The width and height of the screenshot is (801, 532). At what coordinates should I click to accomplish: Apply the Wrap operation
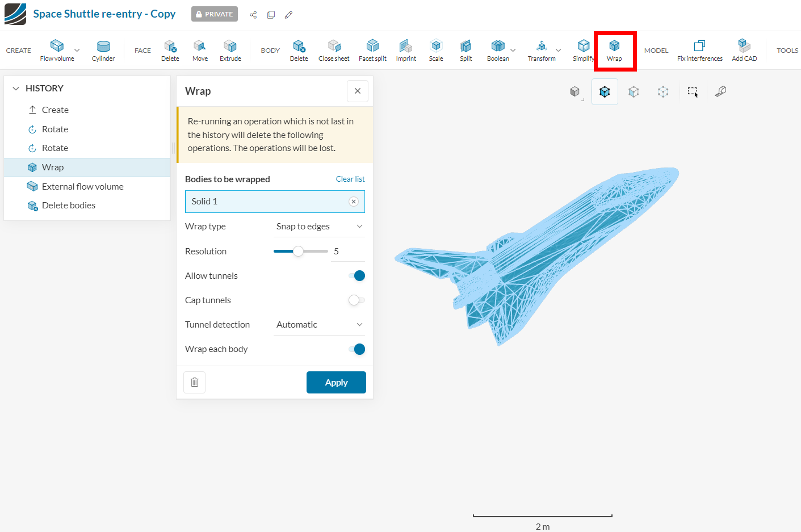coord(336,382)
